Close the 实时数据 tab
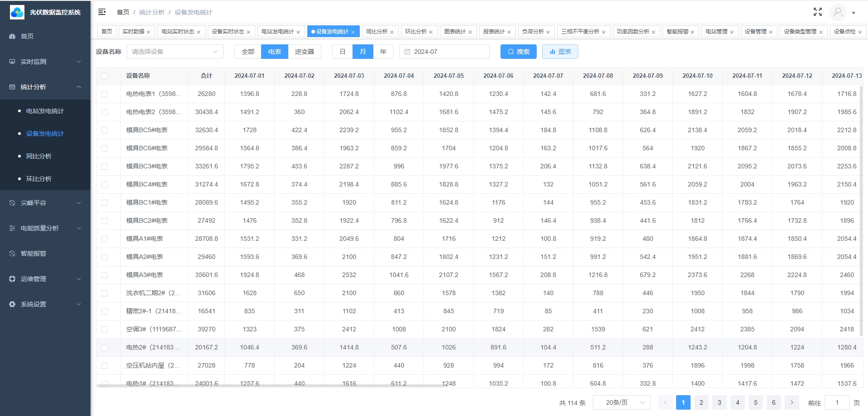Screen dimensions: 868x416 click(148, 32)
